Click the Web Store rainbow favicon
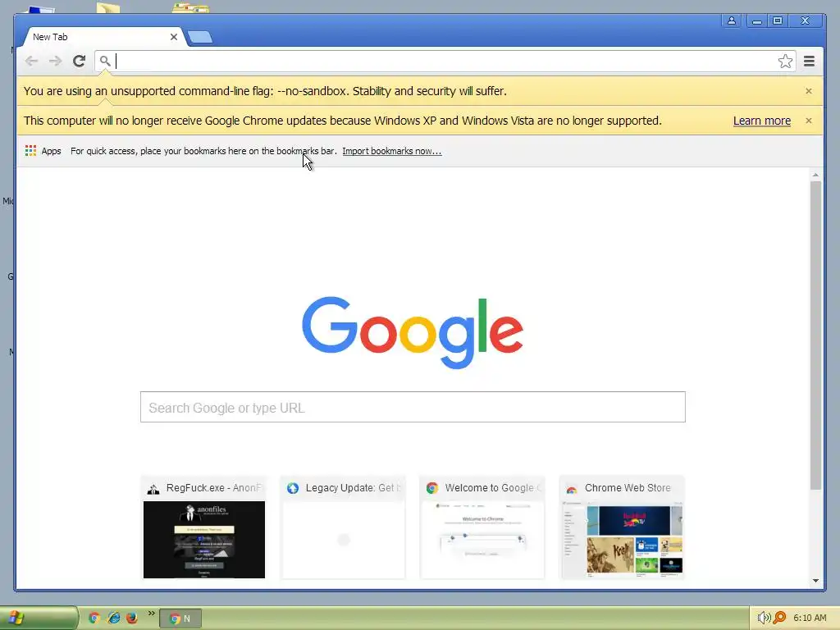Screen dimensions: 840x630 point(572,489)
